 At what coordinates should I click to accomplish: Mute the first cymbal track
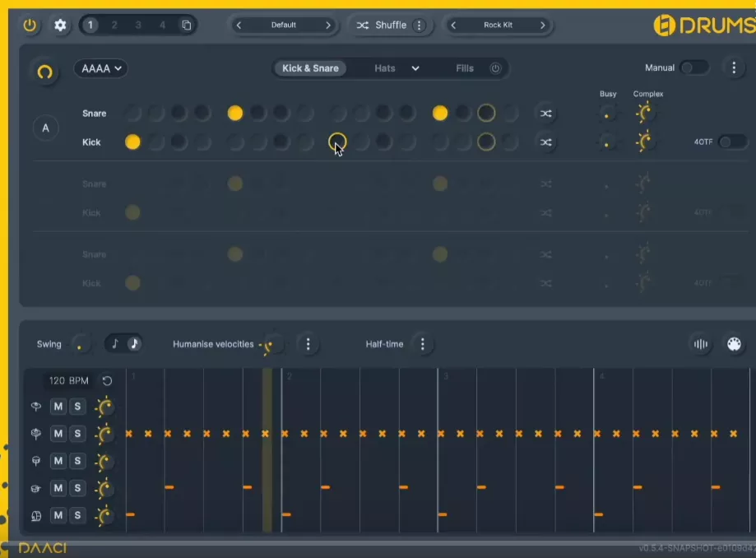click(x=58, y=407)
